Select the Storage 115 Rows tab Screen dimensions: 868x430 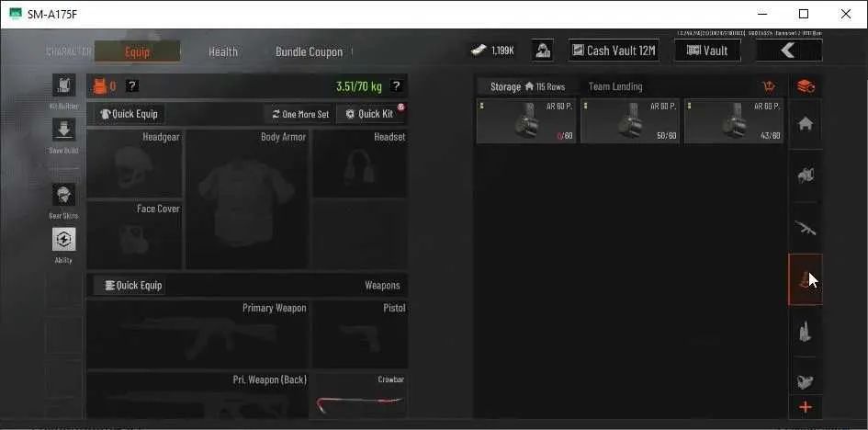[527, 87]
